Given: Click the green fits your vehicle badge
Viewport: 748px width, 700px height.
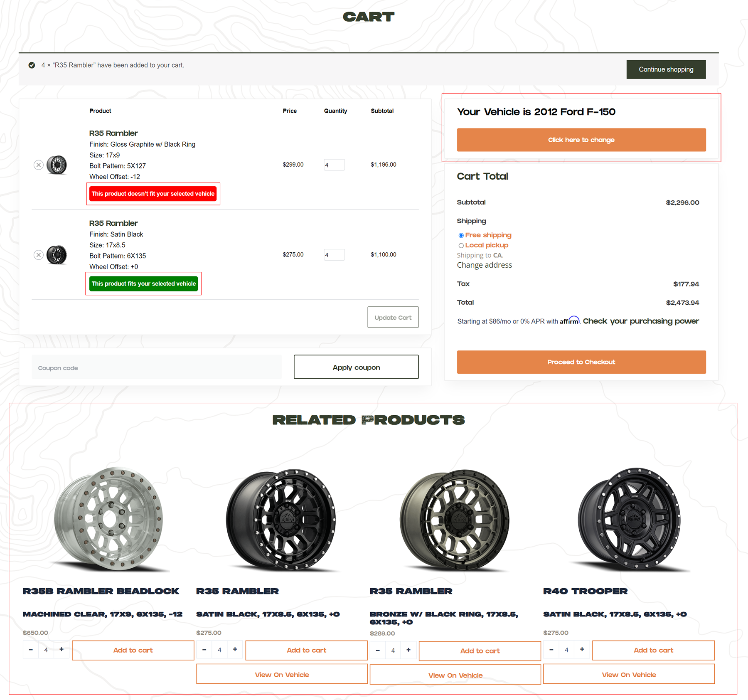Looking at the screenshot, I should coord(144,284).
